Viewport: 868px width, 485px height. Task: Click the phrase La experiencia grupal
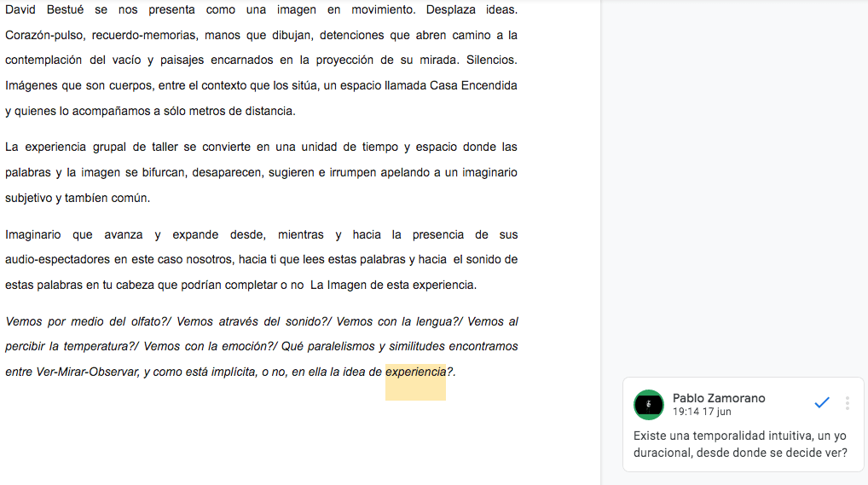pyautogui.click(x=65, y=147)
